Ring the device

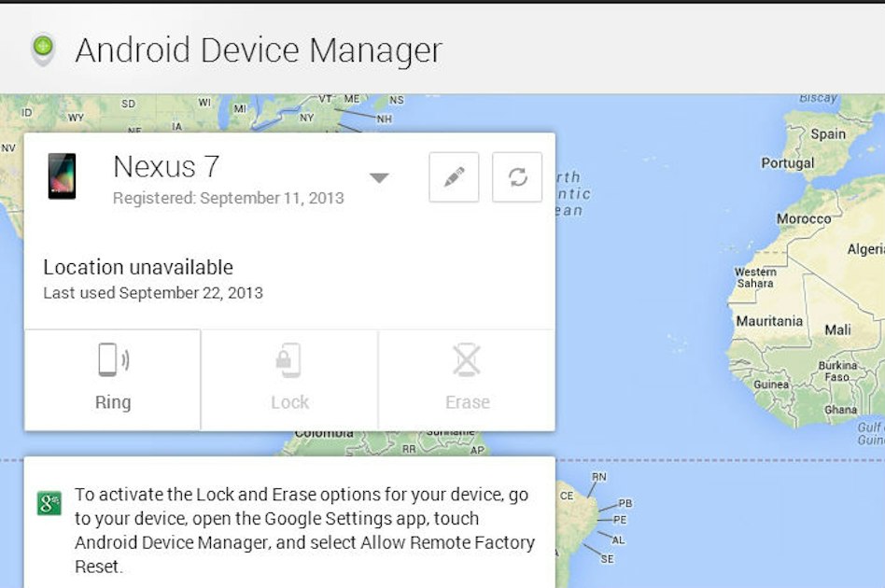tap(113, 380)
